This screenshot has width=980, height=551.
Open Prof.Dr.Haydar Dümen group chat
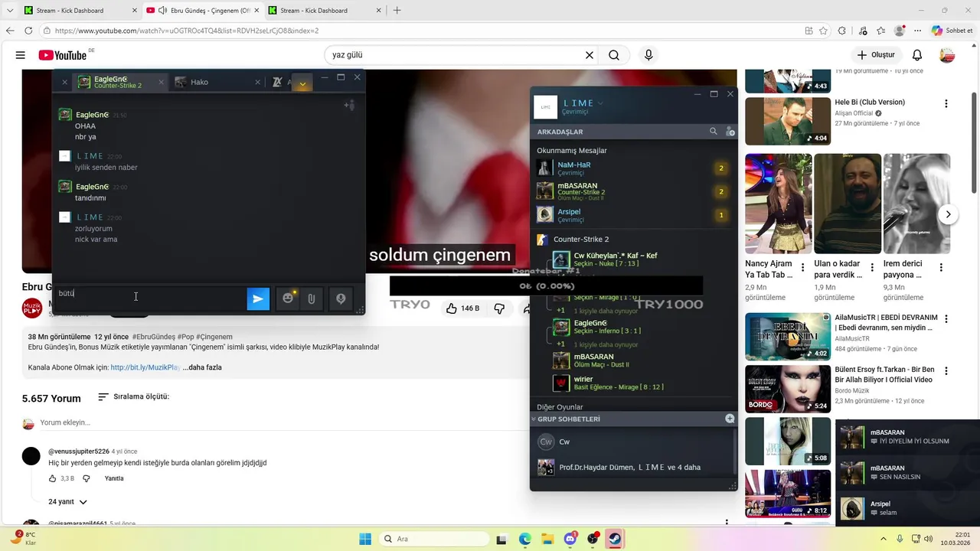click(632, 467)
